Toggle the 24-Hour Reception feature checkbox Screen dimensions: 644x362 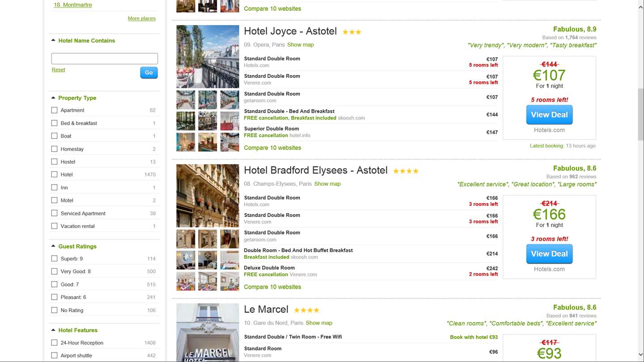55,343
